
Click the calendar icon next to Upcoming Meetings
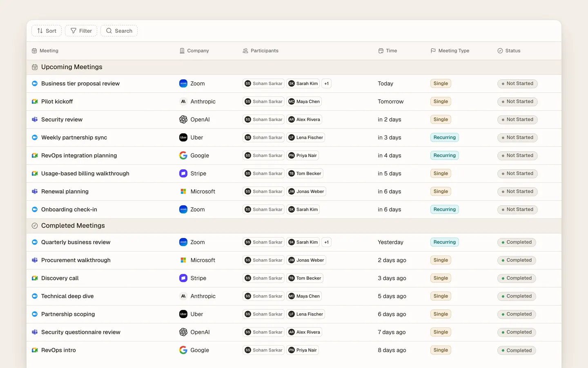pyautogui.click(x=35, y=67)
